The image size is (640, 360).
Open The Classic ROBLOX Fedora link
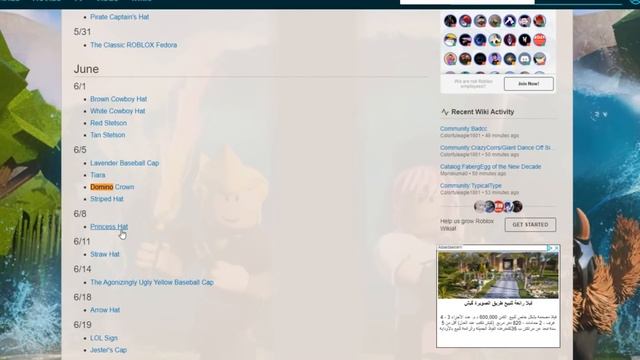(x=133, y=45)
